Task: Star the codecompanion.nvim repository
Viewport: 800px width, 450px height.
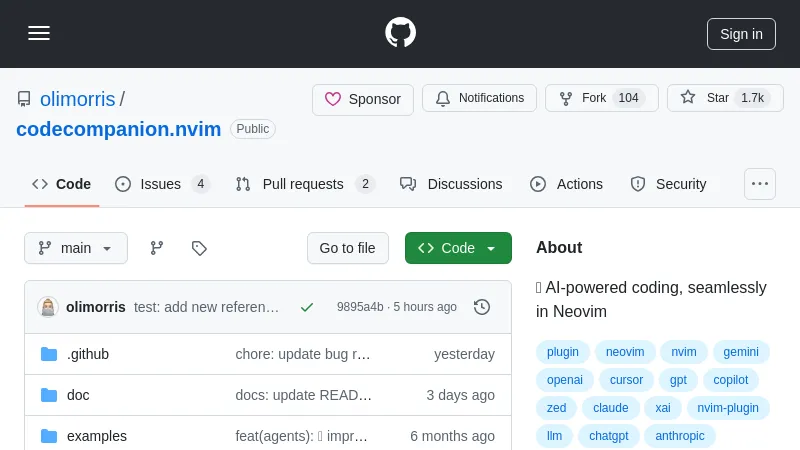Action: (x=724, y=98)
